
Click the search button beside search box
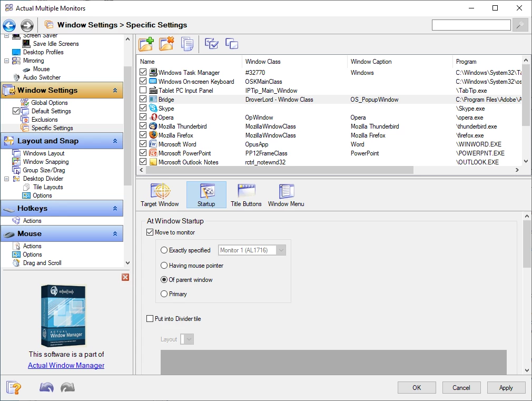520,25
